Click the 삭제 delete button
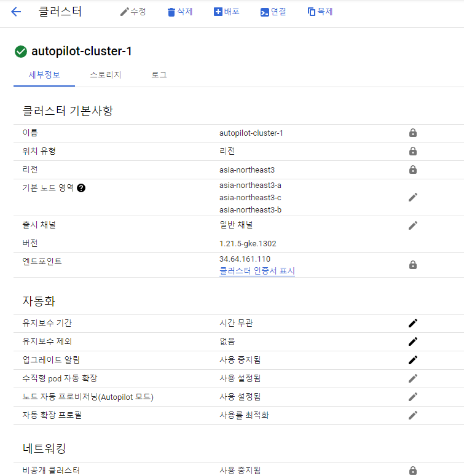 pos(179,12)
